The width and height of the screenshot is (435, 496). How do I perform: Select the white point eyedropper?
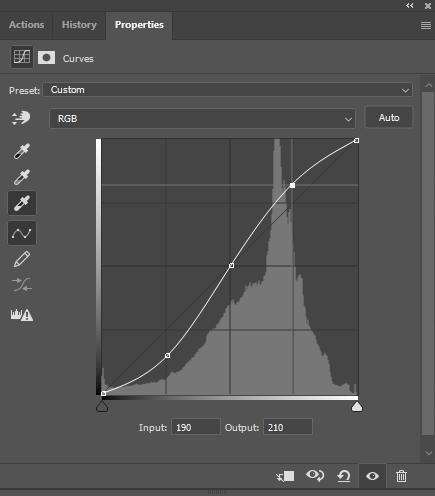pyautogui.click(x=22, y=203)
